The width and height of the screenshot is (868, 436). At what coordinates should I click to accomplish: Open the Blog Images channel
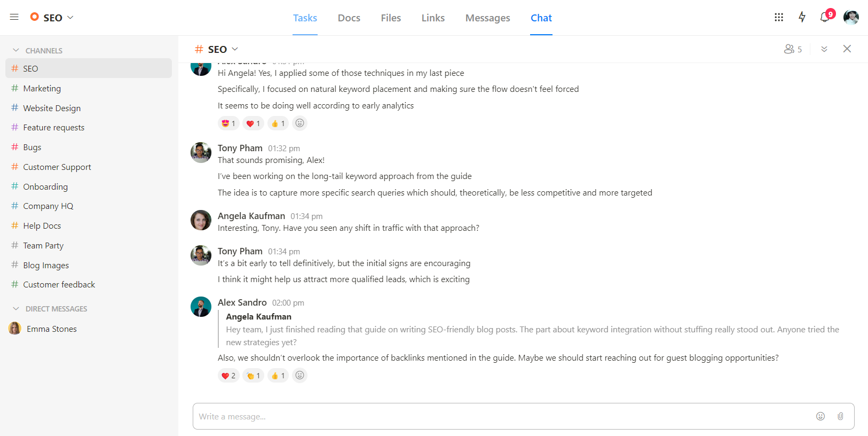click(x=89, y=265)
